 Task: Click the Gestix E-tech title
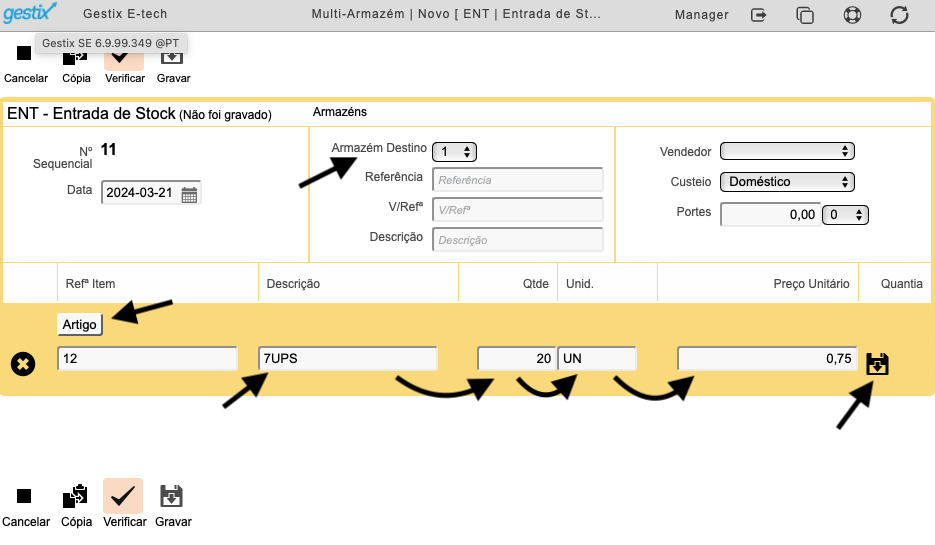[125, 14]
